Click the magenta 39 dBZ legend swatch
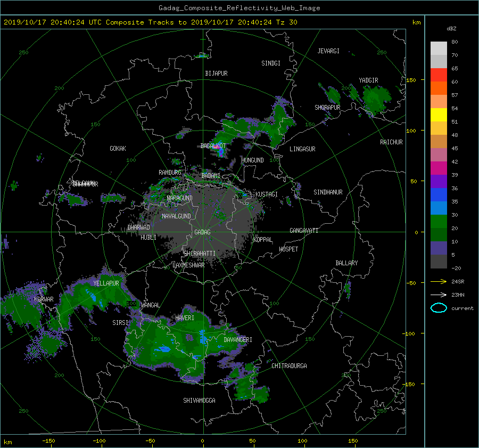479x448 pixels. coord(439,168)
